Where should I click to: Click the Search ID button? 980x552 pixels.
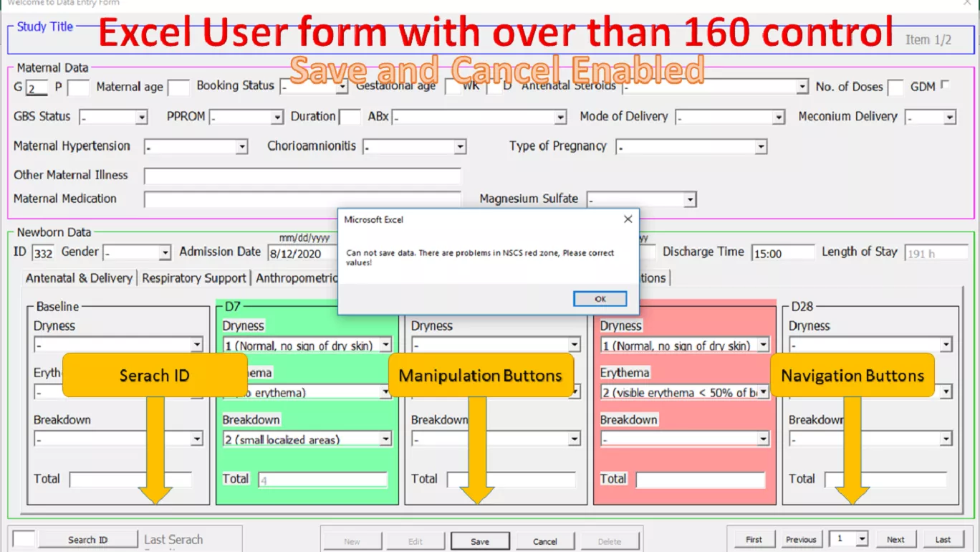click(x=87, y=540)
